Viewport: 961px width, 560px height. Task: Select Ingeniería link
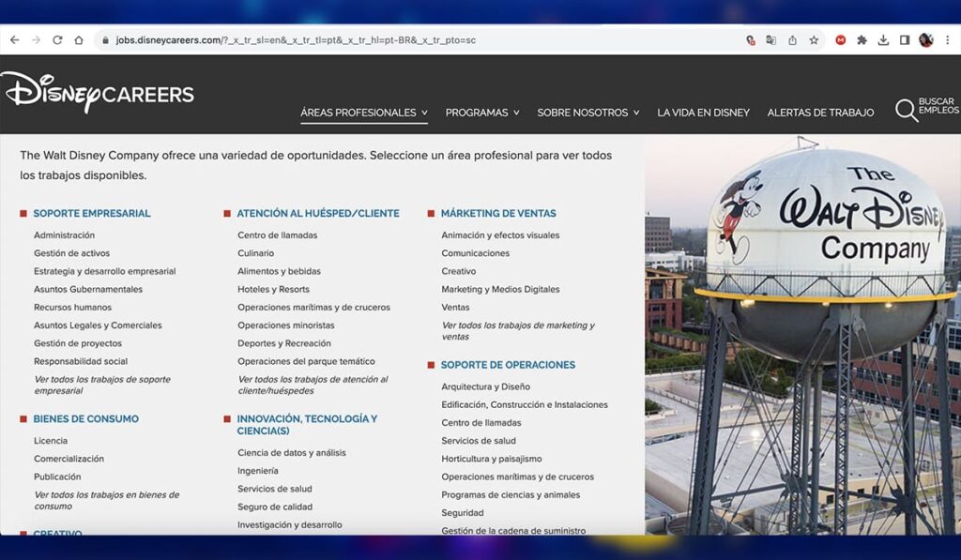click(x=258, y=471)
